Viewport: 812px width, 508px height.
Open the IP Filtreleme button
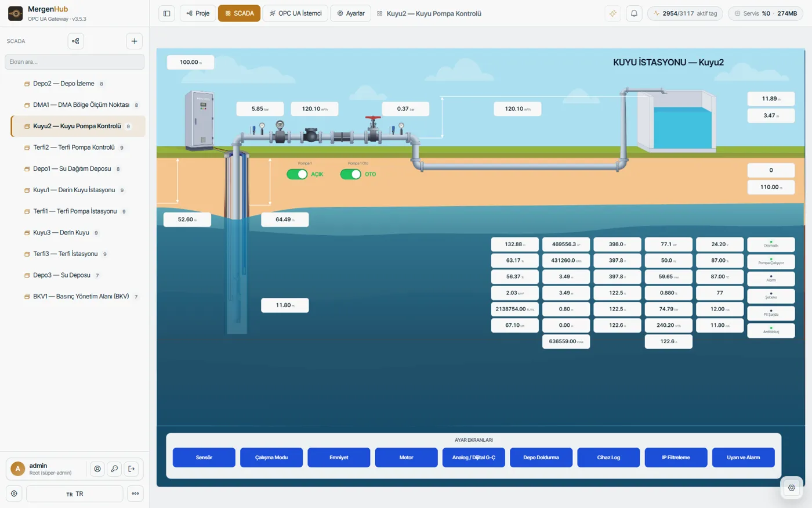point(676,457)
